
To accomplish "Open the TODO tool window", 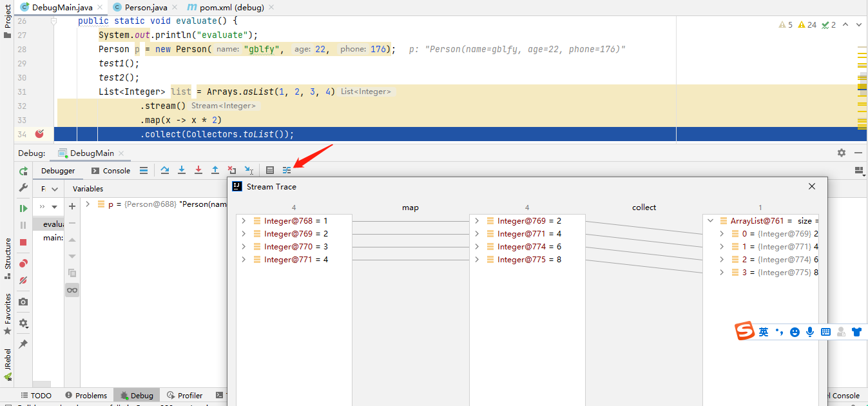I will click(36, 395).
